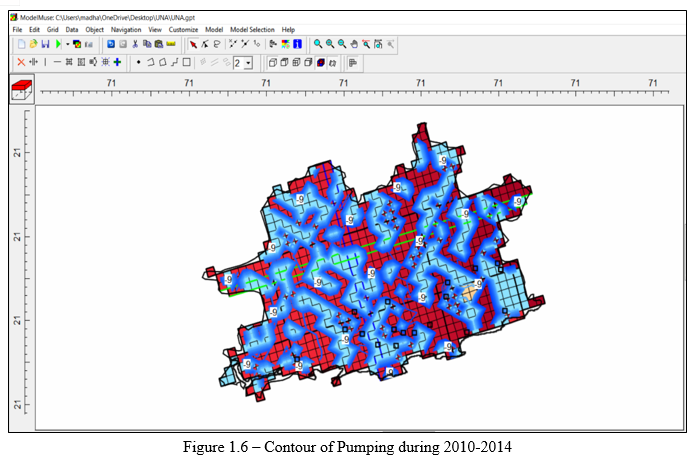This screenshot has width=696, height=462.
Task: Open the Grid menu
Action: pos(52,30)
